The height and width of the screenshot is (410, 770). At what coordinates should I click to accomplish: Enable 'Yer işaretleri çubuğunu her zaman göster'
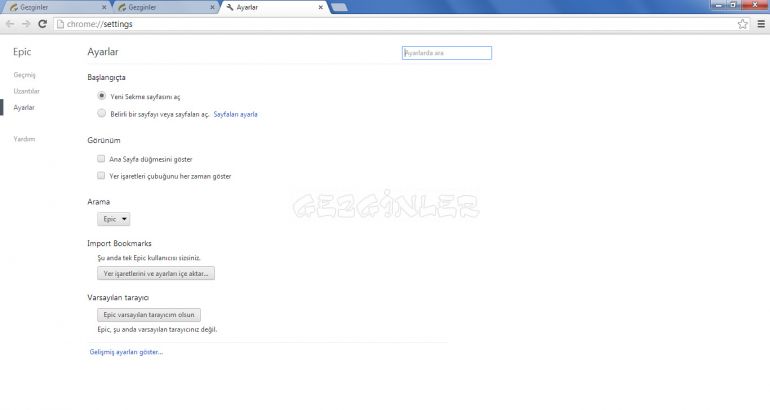pyautogui.click(x=101, y=175)
